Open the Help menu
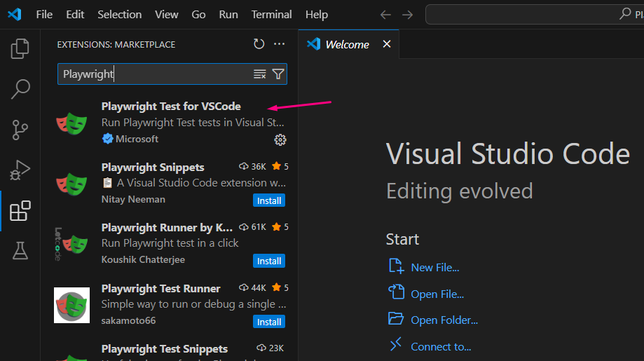The width and height of the screenshot is (644, 361). coord(317,15)
